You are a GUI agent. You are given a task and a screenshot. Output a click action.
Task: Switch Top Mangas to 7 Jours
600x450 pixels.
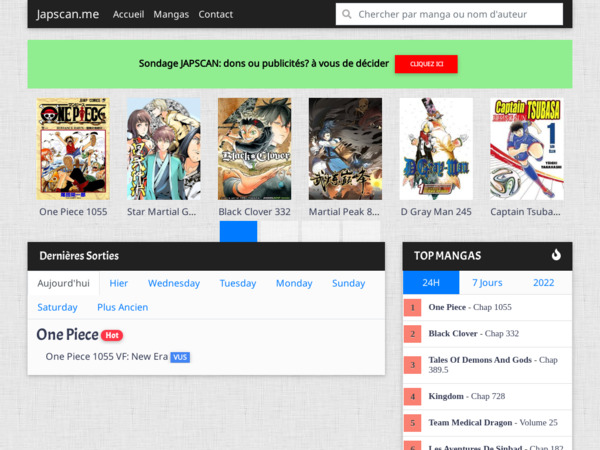pos(487,283)
